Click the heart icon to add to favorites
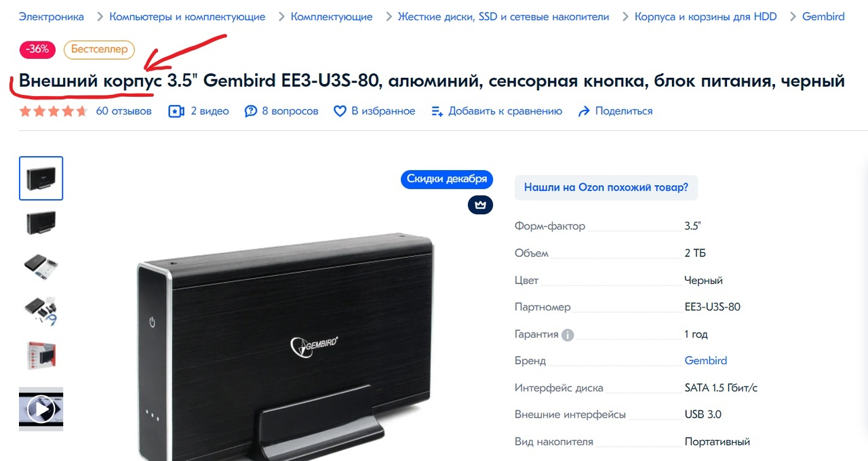This screenshot has width=868, height=461. pos(340,111)
